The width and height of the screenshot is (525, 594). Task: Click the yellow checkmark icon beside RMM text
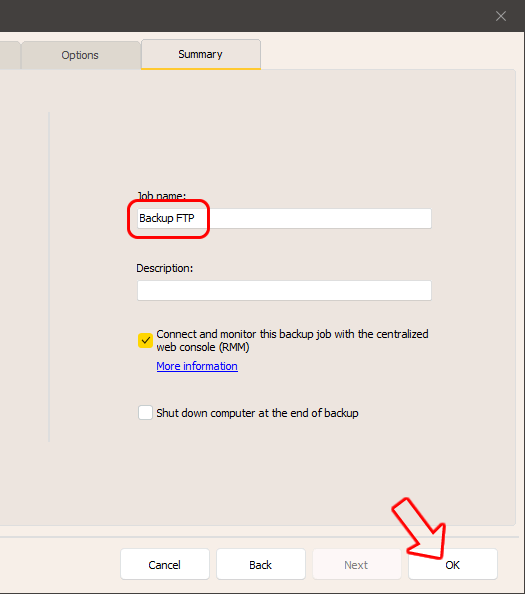[145, 341]
